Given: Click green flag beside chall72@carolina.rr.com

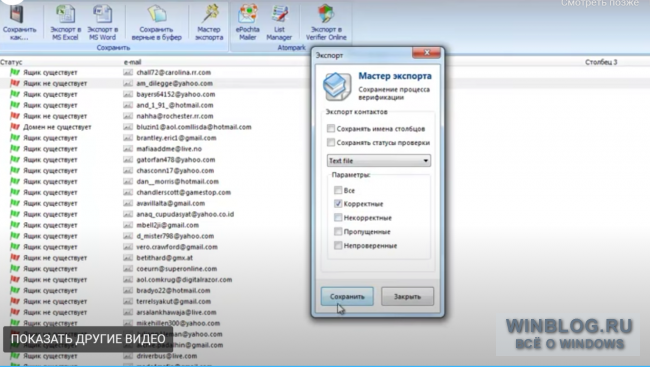Looking at the screenshot, I should [15, 72].
